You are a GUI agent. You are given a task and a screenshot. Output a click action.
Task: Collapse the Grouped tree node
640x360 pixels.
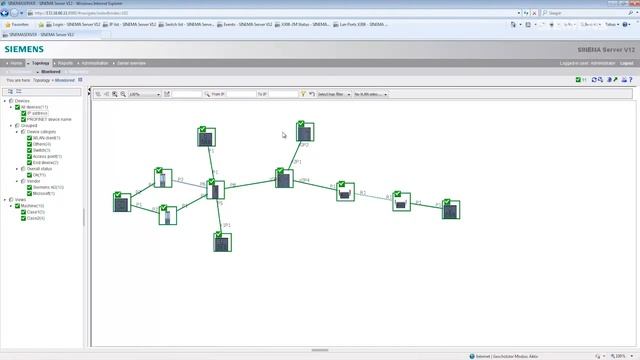[x=11, y=126]
